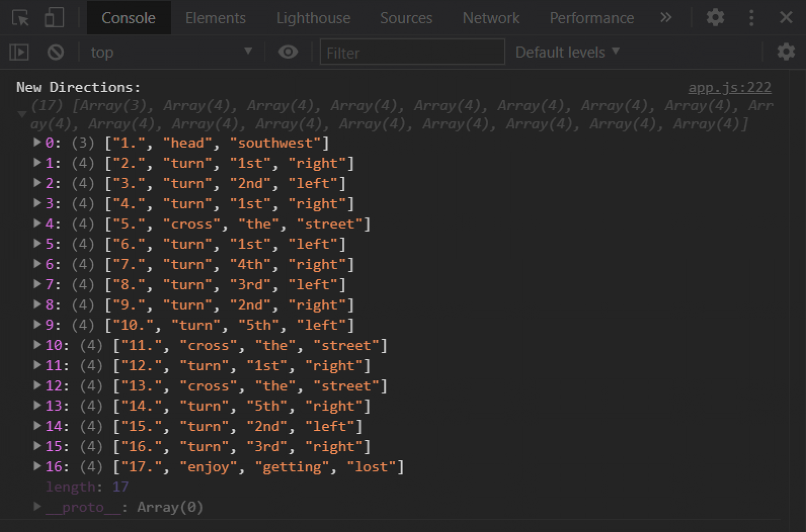This screenshot has width=806, height=532.
Task: Switch to the Network tab
Action: click(x=491, y=18)
